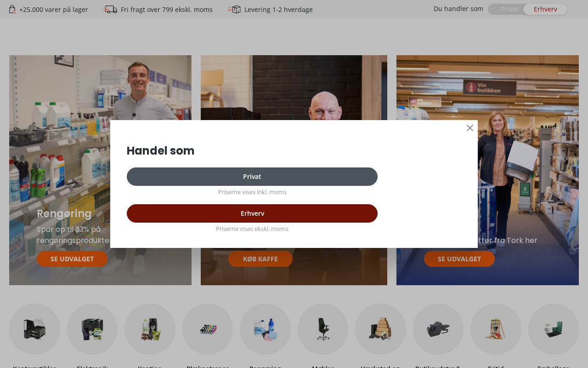
Task: Open the Butiksudstyr price gun icon
Action: tap(438, 329)
